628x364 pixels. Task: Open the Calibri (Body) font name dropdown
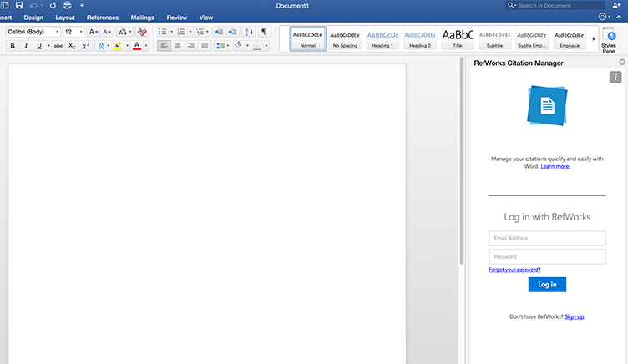point(57,32)
